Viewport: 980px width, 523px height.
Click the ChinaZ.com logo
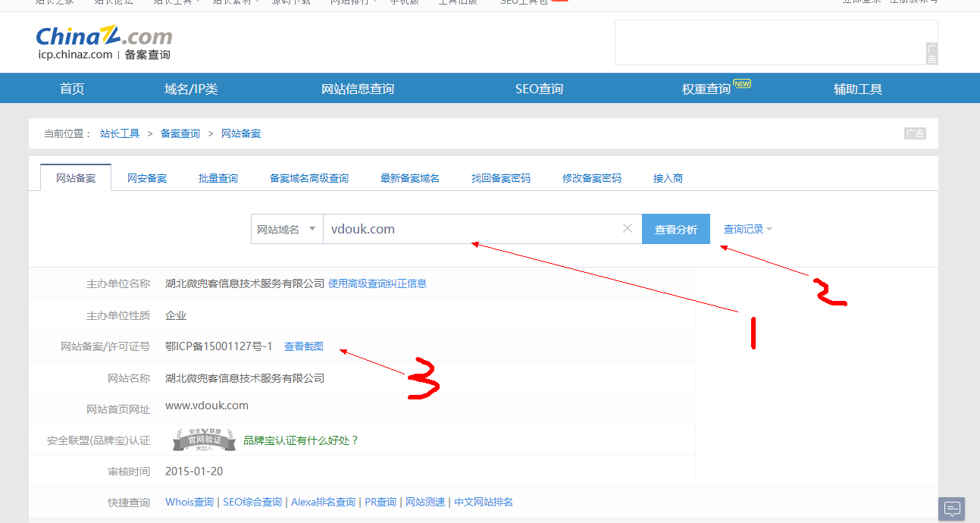(104, 36)
